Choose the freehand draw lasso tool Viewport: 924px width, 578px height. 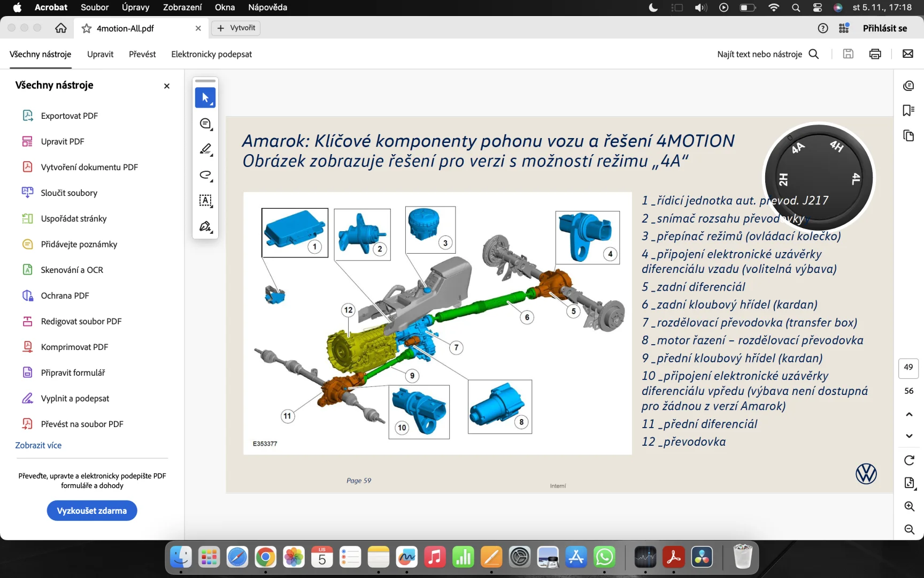pyautogui.click(x=205, y=175)
